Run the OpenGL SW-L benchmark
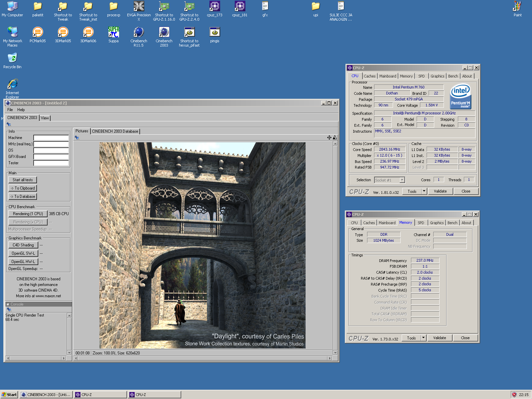The image size is (532, 399). click(23, 253)
